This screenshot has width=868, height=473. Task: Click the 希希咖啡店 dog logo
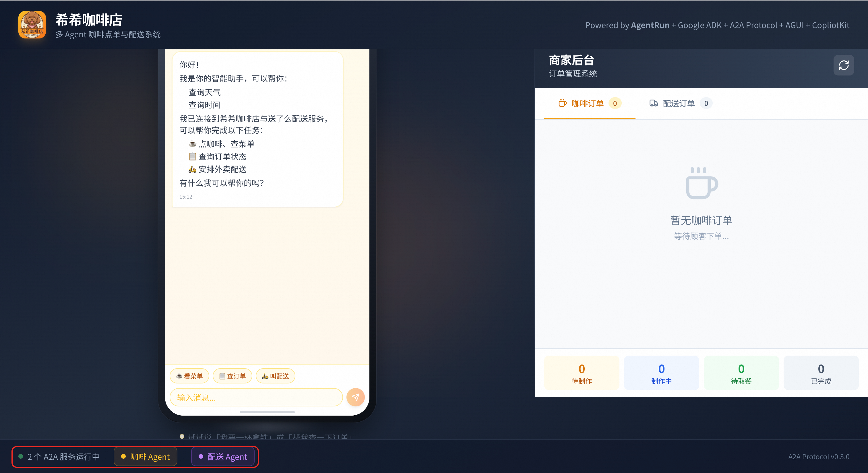click(32, 25)
